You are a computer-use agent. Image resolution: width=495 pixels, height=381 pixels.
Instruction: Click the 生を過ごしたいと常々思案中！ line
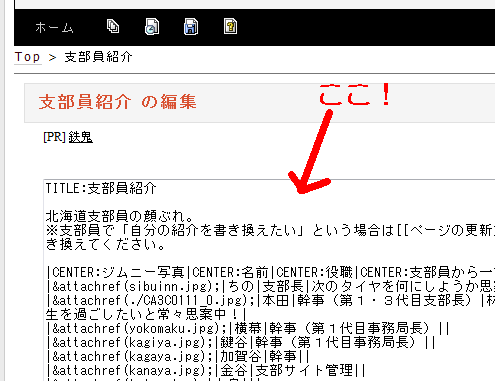pos(146,314)
